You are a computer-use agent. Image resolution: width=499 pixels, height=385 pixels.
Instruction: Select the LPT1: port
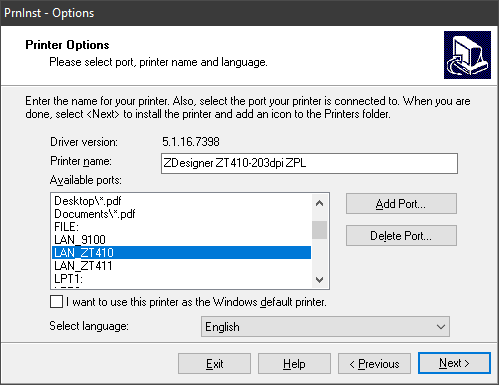tap(182, 278)
